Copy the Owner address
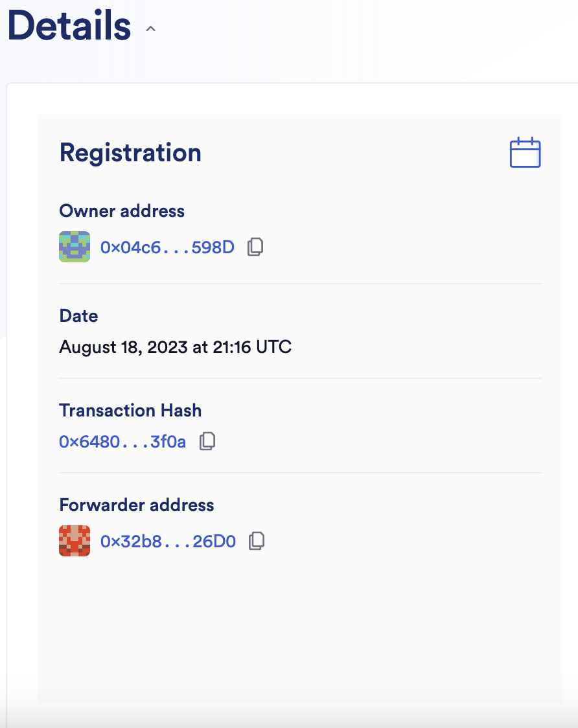Viewport: 578px width, 728px height. [255, 247]
